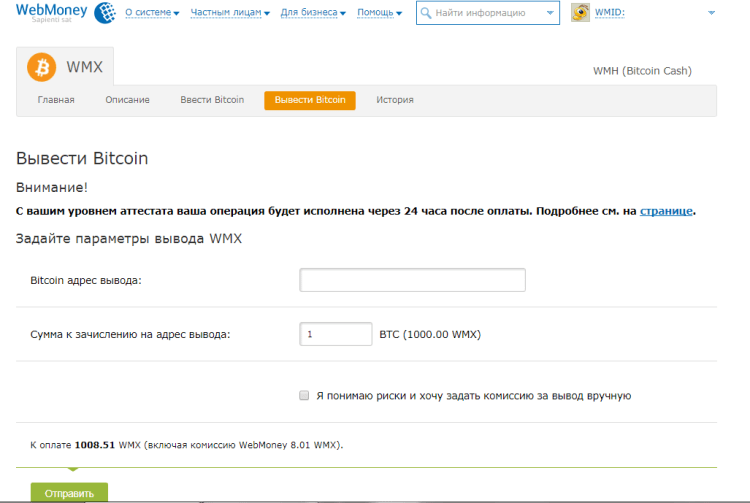Select the WMX purse tab
750x503 pixels.
tap(65, 67)
